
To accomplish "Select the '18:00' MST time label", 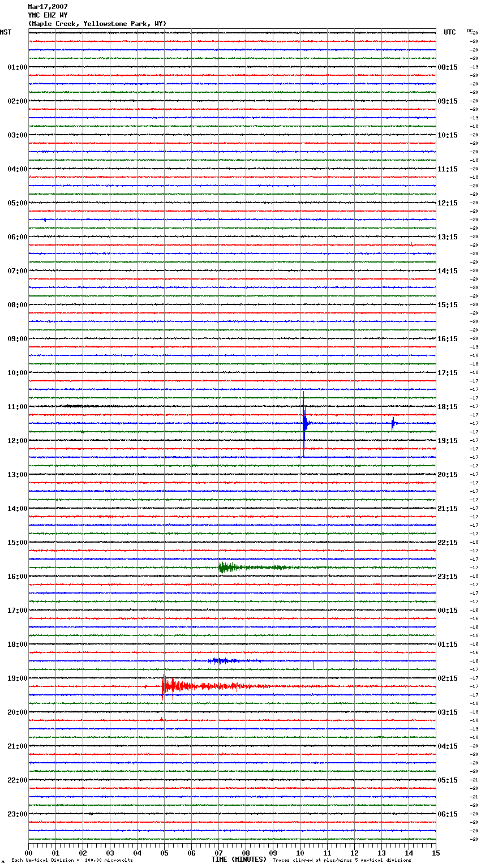I will pos(17,644).
